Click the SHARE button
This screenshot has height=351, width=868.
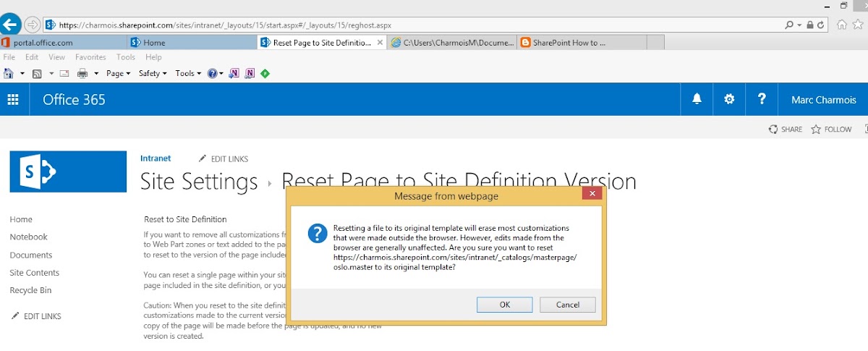click(786, 130)
